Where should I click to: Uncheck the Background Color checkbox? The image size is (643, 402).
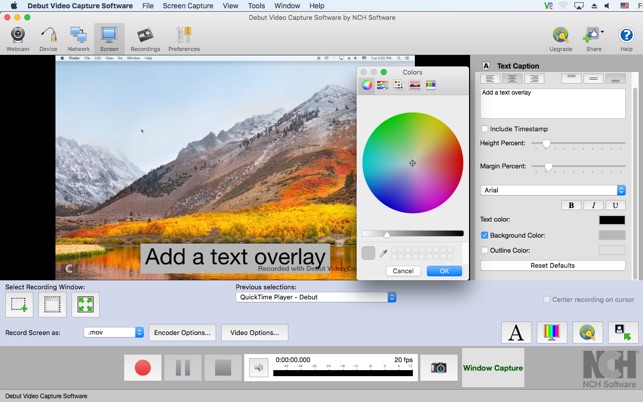[x=484, y=235]
